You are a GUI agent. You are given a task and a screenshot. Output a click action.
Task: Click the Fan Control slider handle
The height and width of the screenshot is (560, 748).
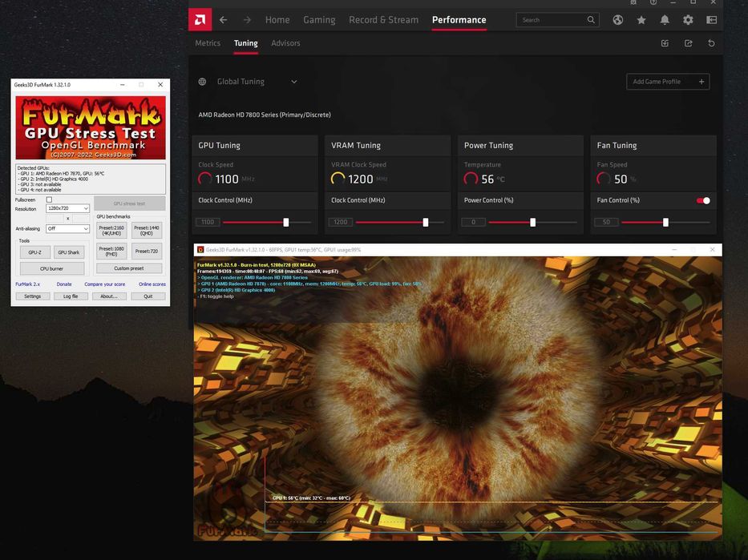click(665, 222)
